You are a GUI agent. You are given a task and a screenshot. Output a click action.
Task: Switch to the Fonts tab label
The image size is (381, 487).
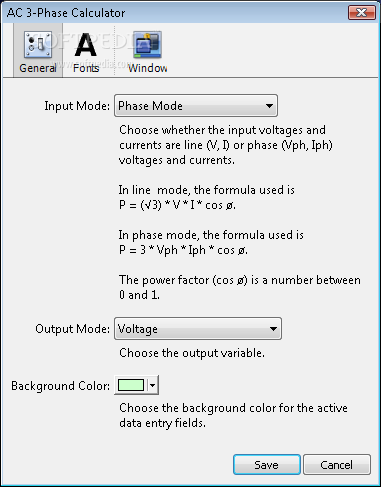[x=86, y=68]
